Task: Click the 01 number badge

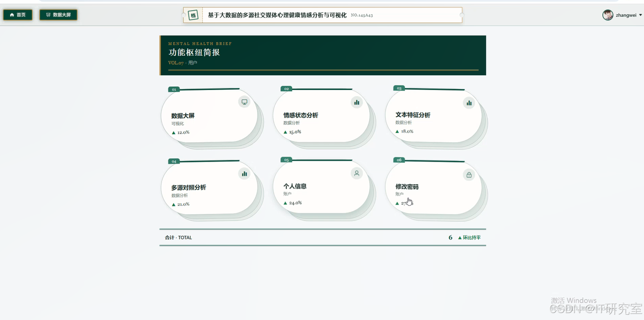Action: (x=174, y=89)
